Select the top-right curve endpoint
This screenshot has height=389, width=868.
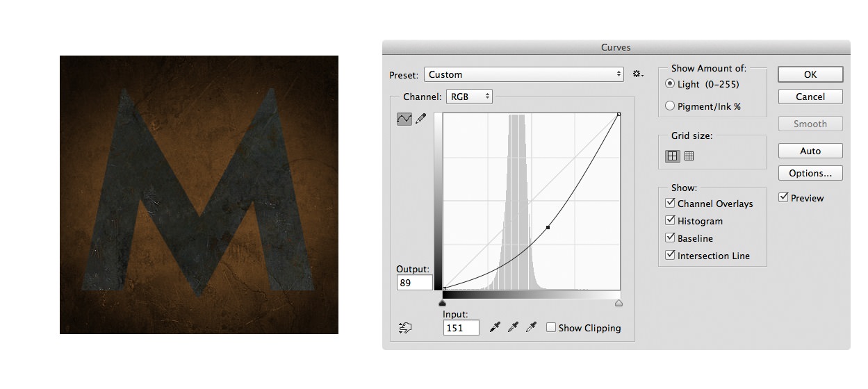[x=619, y=115]
